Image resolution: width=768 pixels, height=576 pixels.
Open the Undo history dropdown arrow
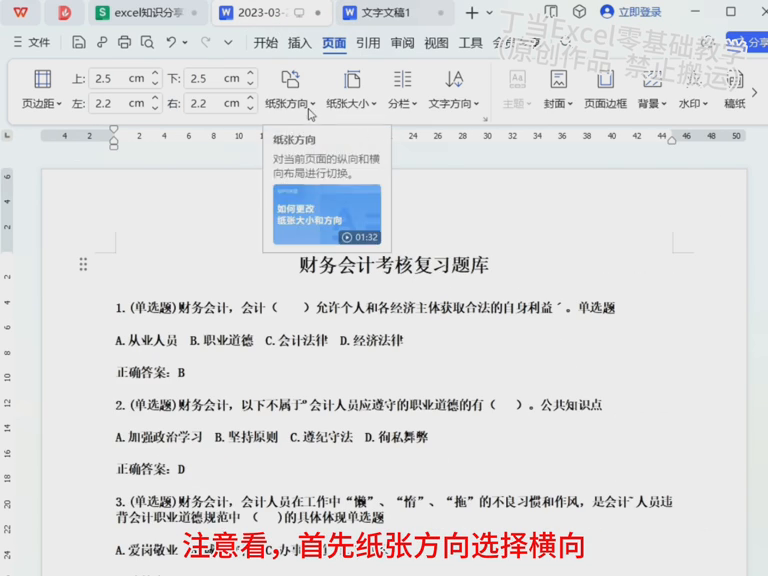coord(185,43)
